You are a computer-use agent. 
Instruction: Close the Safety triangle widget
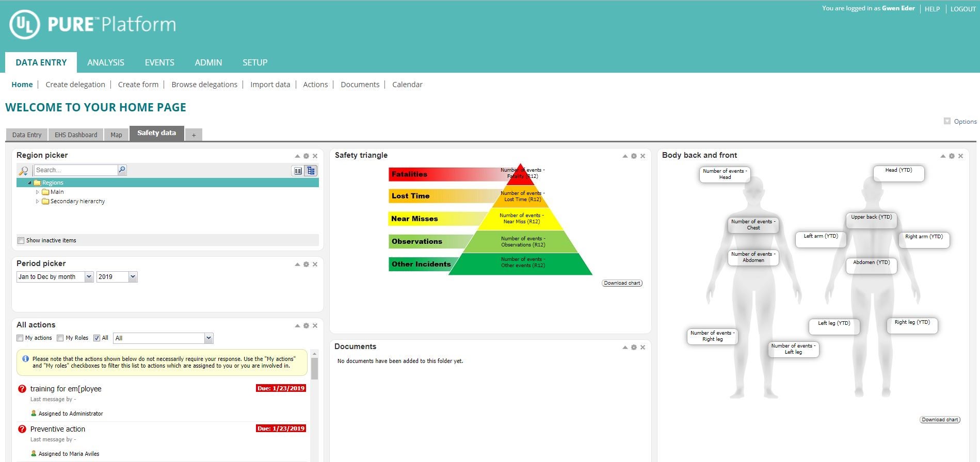(642, 156)
